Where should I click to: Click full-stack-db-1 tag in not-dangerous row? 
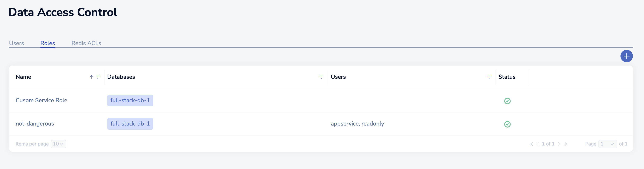[130, 124]
